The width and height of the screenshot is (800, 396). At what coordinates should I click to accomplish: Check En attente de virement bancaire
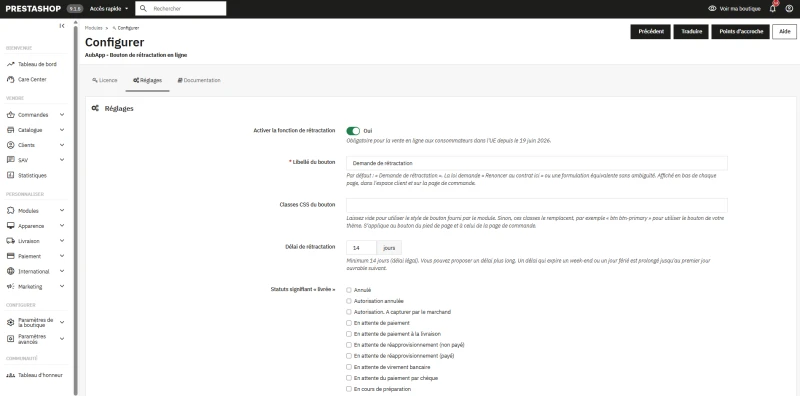click(349, 367)
